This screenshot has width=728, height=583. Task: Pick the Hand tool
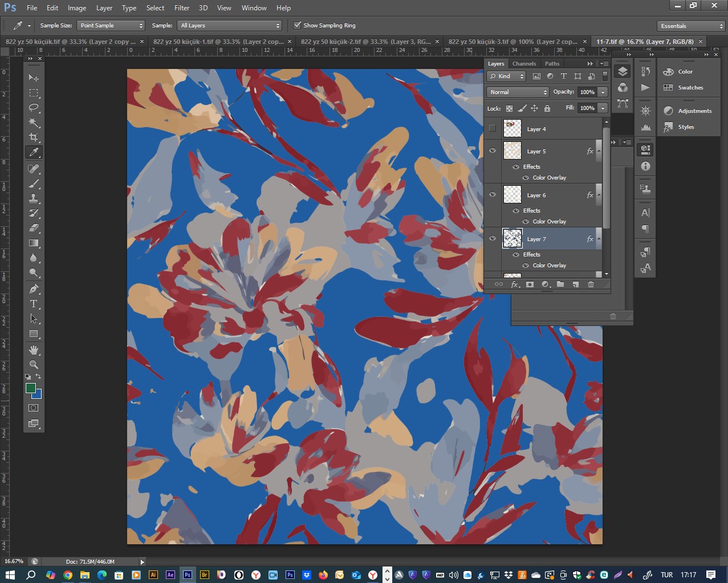tap(34, 349)
